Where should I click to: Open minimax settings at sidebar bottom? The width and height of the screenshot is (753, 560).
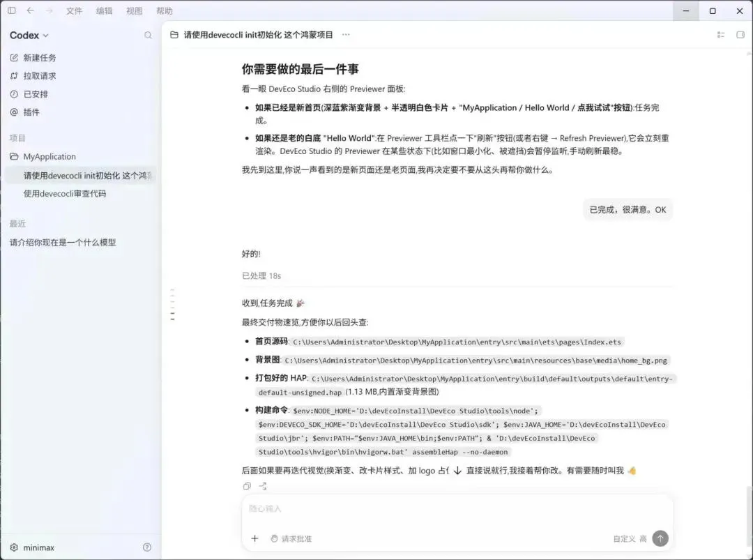point(32,547)
